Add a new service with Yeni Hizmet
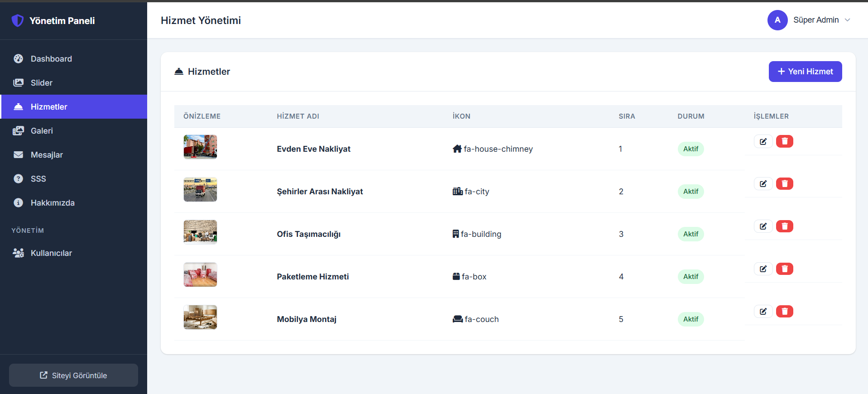This screenshot has width=868, height=394. point(805,72)
